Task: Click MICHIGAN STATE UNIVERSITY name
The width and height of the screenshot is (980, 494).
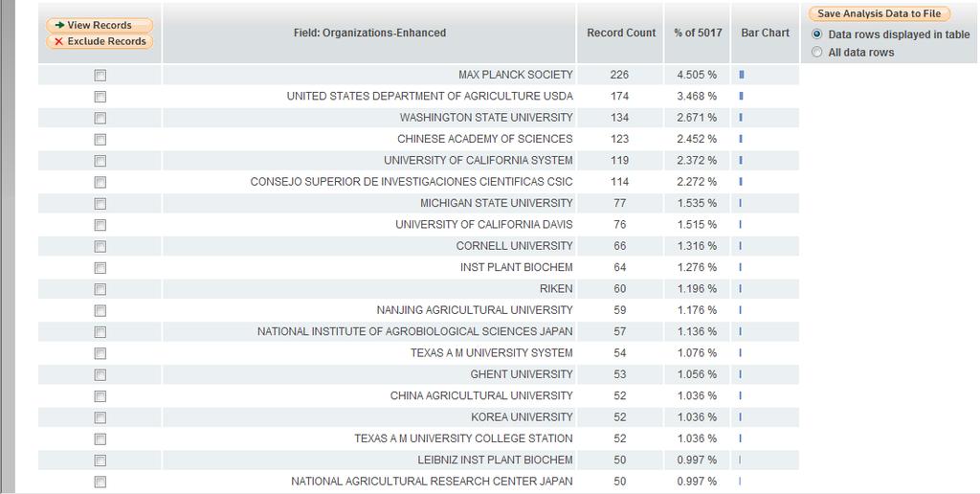Action: click(497, 203)
